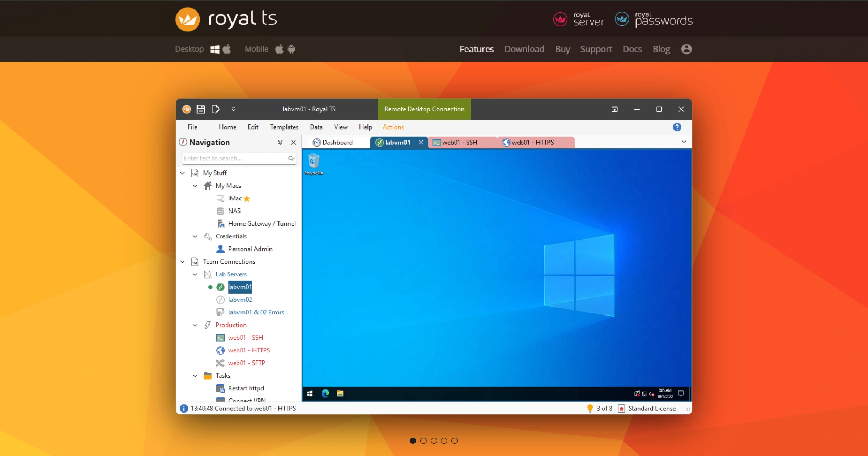
Task: Open the Actions ribbon tab
Action: tap(393, 127)
